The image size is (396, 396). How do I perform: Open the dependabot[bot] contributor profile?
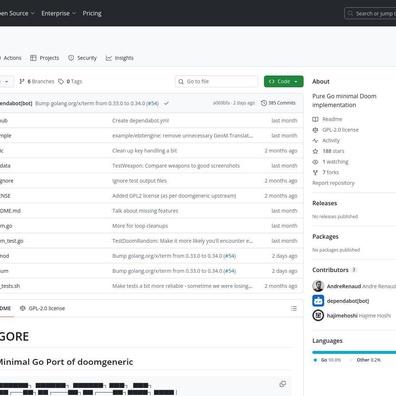pyautogui.click(x=348, y=301)
